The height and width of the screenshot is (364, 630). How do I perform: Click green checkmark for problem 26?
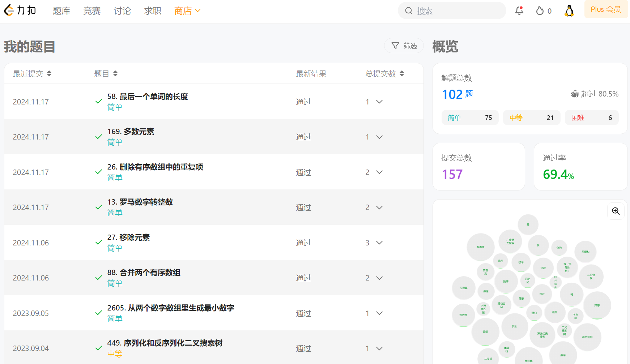point(98,172)
